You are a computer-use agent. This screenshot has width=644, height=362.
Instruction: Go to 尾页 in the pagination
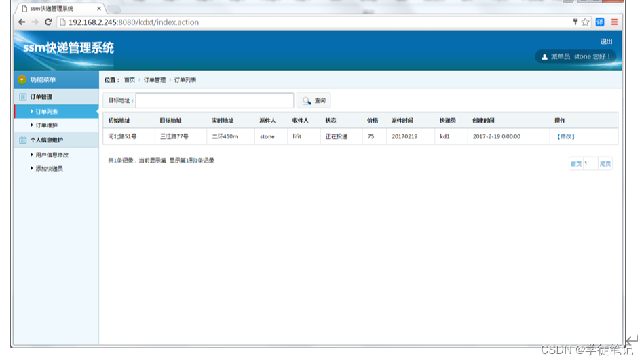pyautogui.click(x=605, y=164)
